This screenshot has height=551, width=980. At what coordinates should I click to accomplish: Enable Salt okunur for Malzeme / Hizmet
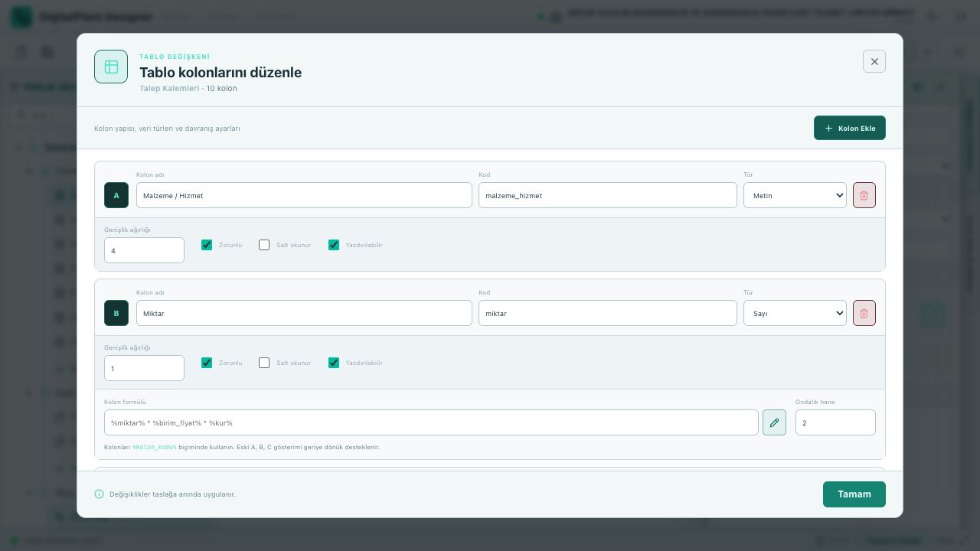(264, 245)
